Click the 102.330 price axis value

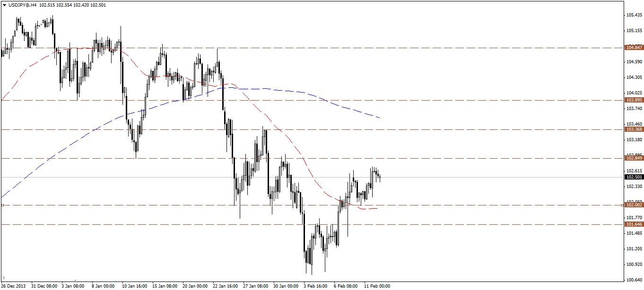634,187
